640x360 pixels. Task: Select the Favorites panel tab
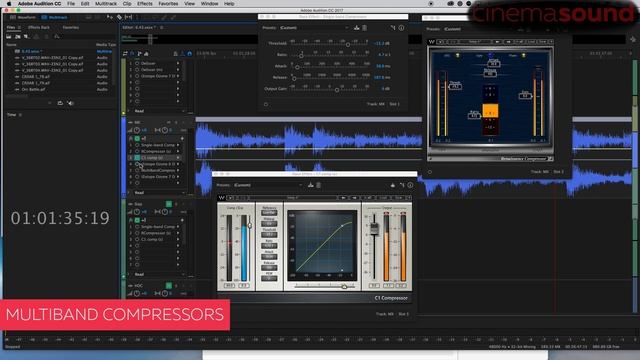point(71,27)
